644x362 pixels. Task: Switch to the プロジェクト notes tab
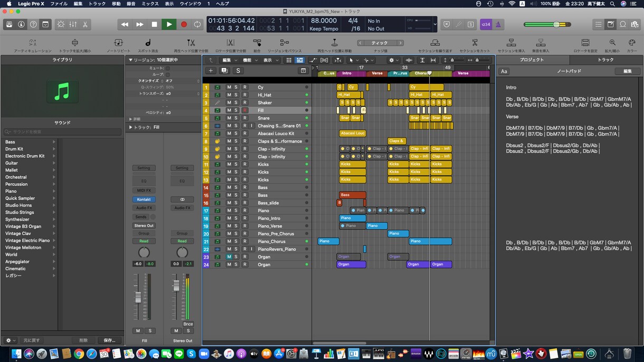tap(532, 60)
